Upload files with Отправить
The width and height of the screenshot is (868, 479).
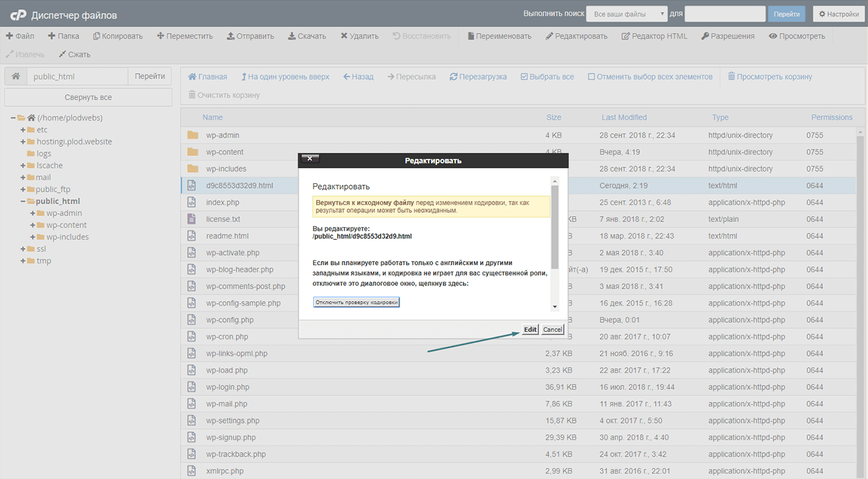[x=250, y=36]
